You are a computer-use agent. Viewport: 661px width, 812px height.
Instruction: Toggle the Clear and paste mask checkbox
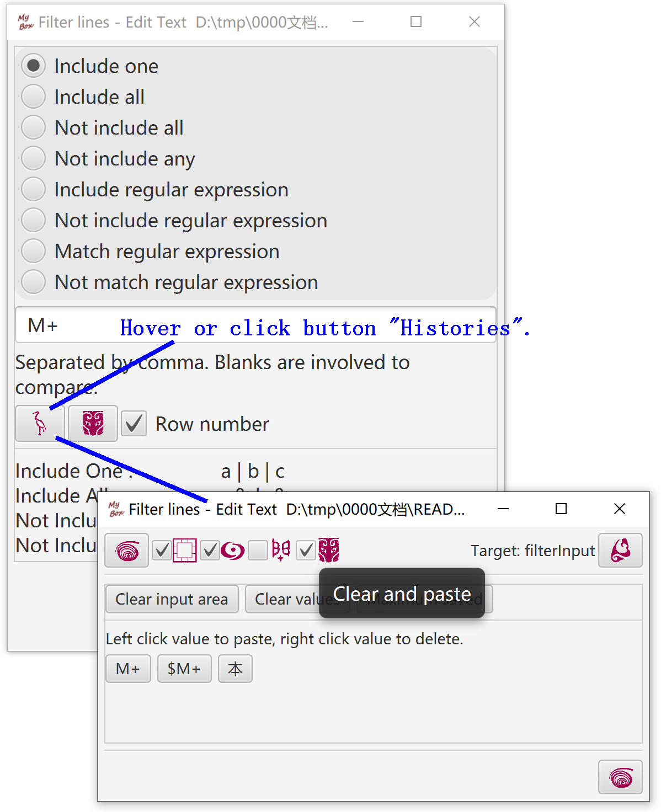306,551
